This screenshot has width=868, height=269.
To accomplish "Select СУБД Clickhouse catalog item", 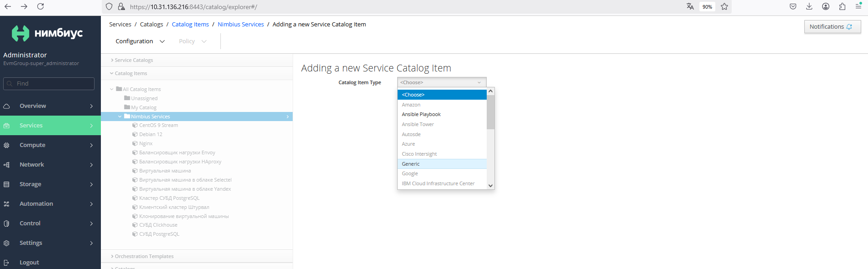I will tap(158, 225).
